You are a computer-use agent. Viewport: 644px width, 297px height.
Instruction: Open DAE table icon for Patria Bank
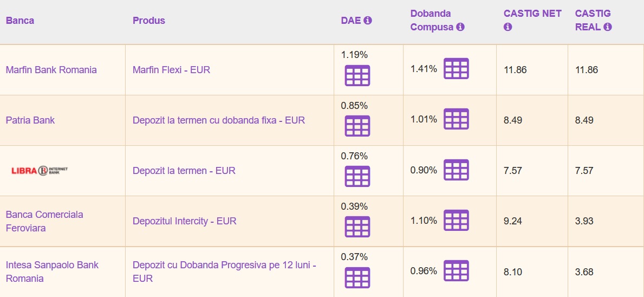tap(357, 126)
